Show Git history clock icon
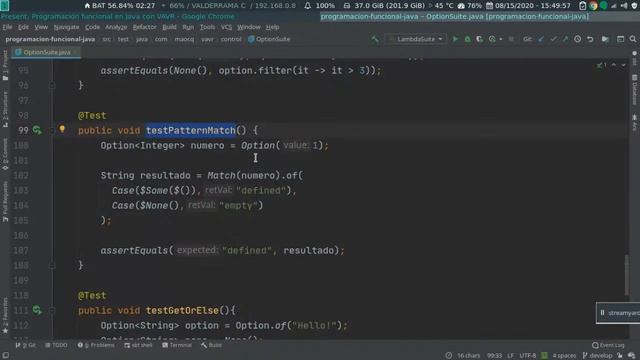The image size is (640, 360). click(x=578, y=39)
